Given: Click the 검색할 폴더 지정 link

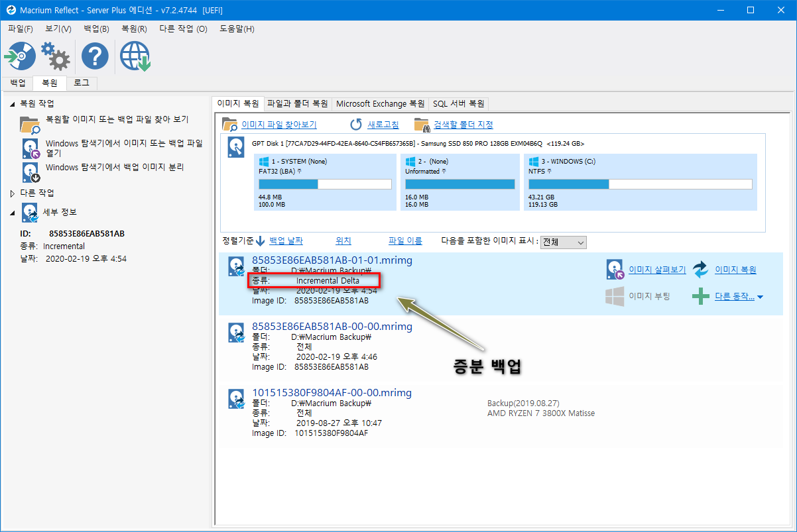Looking at the screenshot, I should [x=463, y=125].
